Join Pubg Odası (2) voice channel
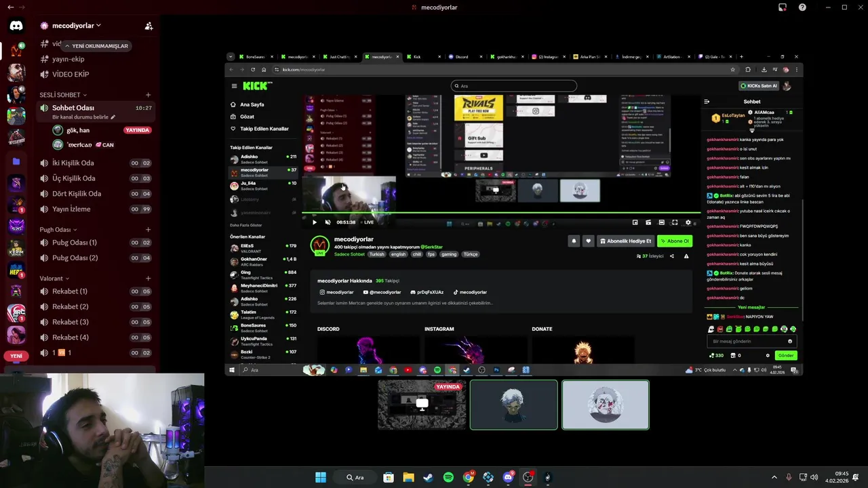 point(95,258)
